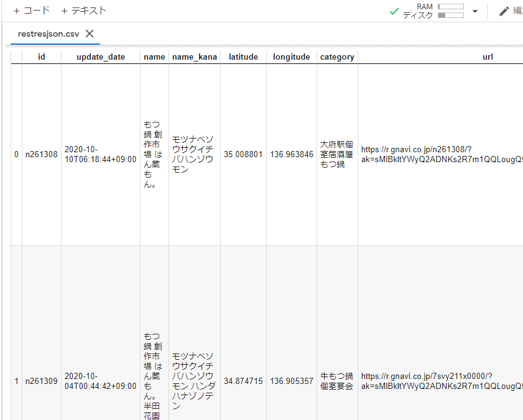
Task: Click the latitude column header
Action: click(243, 57)
